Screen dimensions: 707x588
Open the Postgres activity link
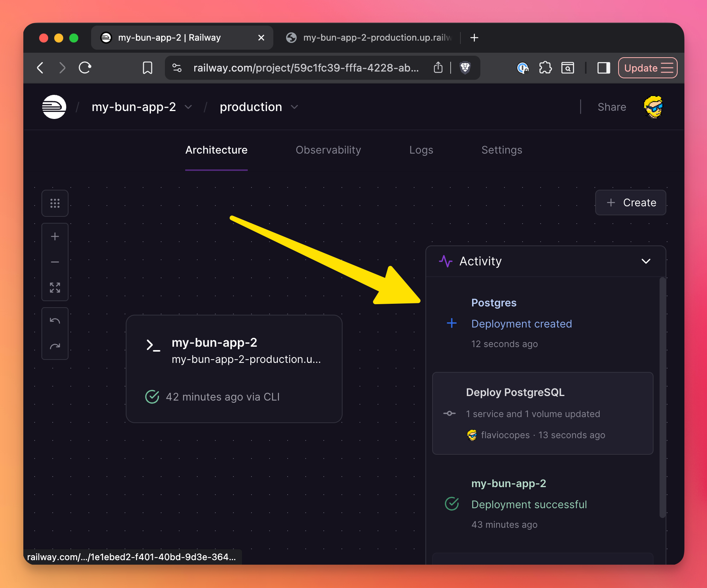494,303
